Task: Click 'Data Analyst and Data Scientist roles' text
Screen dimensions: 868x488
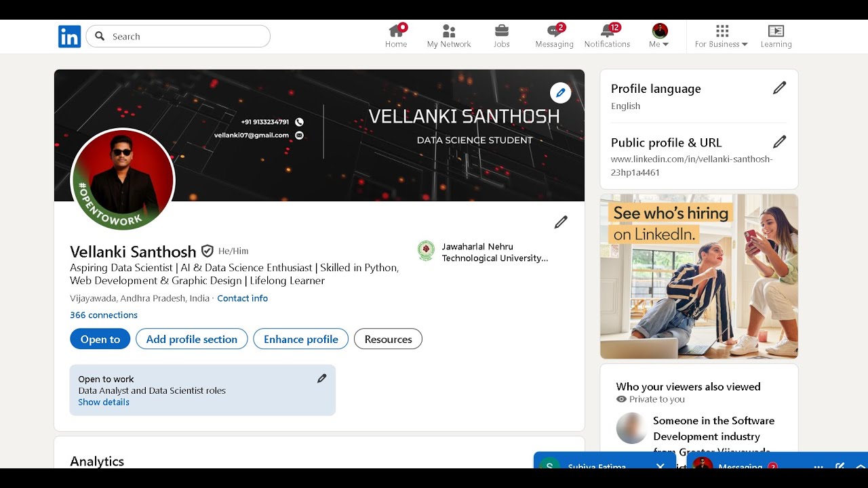Action: click(x=152, y=390)
